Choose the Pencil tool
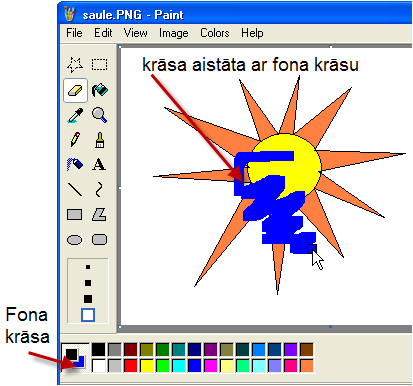The height and width of the screenshot is (386, 413). (75, 139)
